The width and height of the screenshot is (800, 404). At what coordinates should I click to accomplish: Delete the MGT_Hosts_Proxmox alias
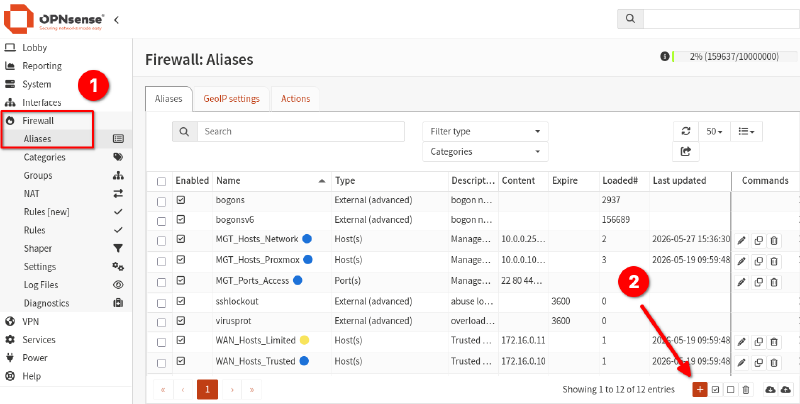point(774,262)
